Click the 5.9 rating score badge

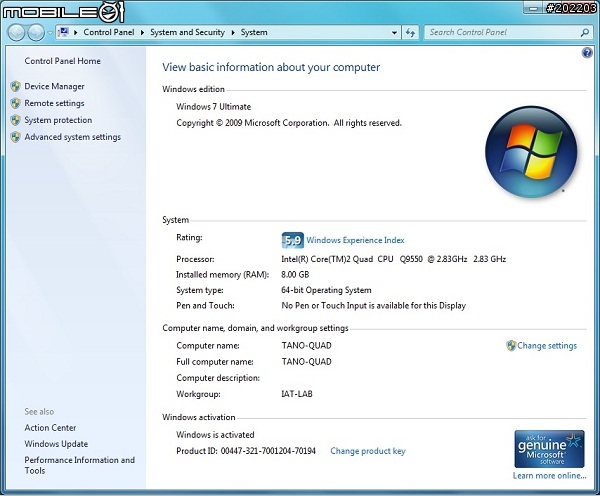(x=293, y=240)
